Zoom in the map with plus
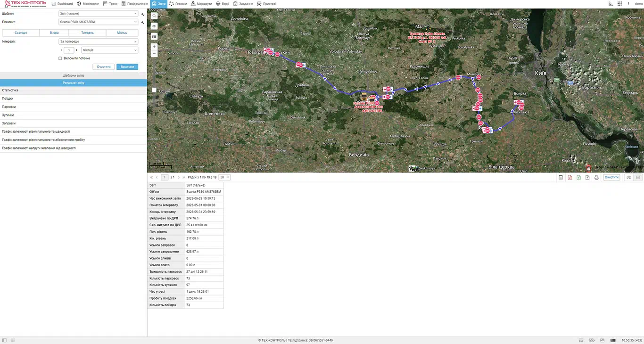 point(154,47)
